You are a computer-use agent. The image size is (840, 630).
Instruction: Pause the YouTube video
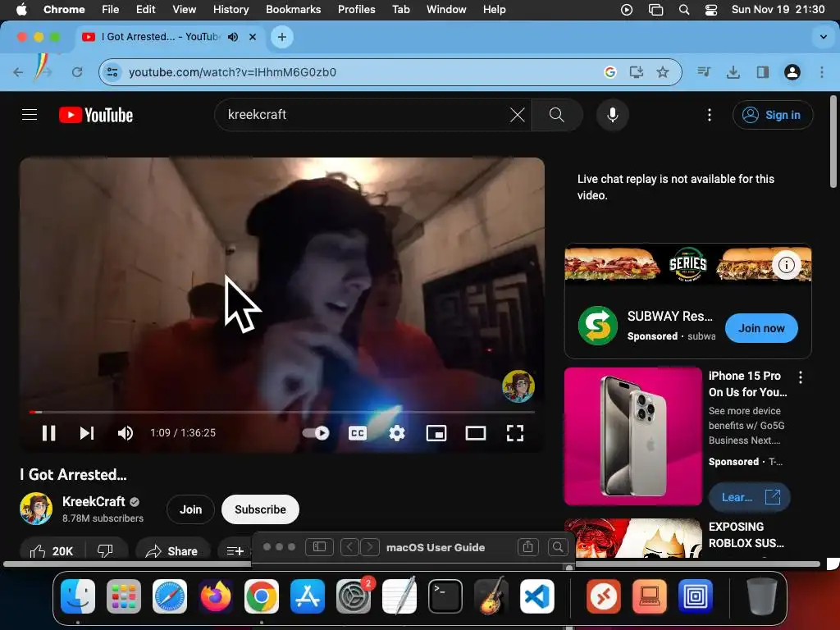(48, 433)
